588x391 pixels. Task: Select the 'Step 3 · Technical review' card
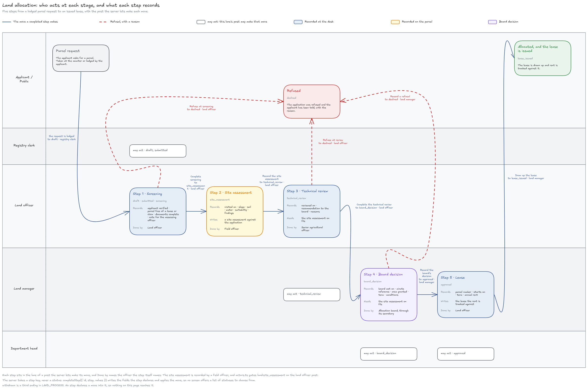tap(312, 211)
